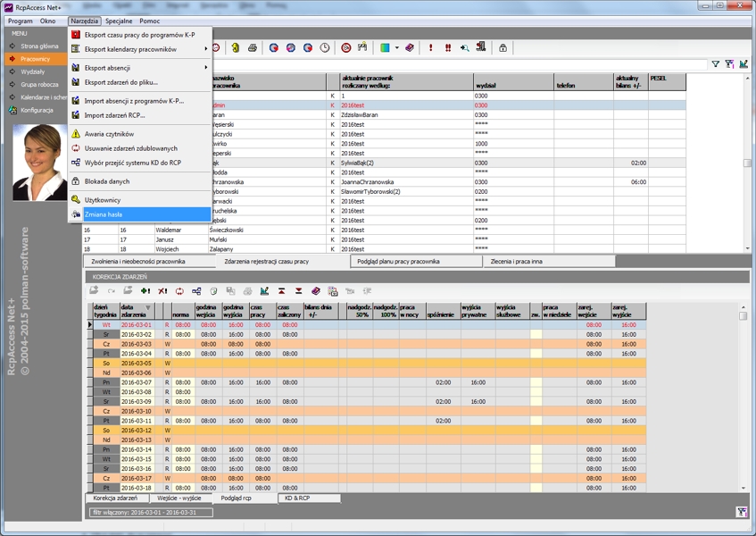This screenshot has width=756, height=536.
Task: Click the network diagram icon in the corrections toolbar
Action: (196, 291)
